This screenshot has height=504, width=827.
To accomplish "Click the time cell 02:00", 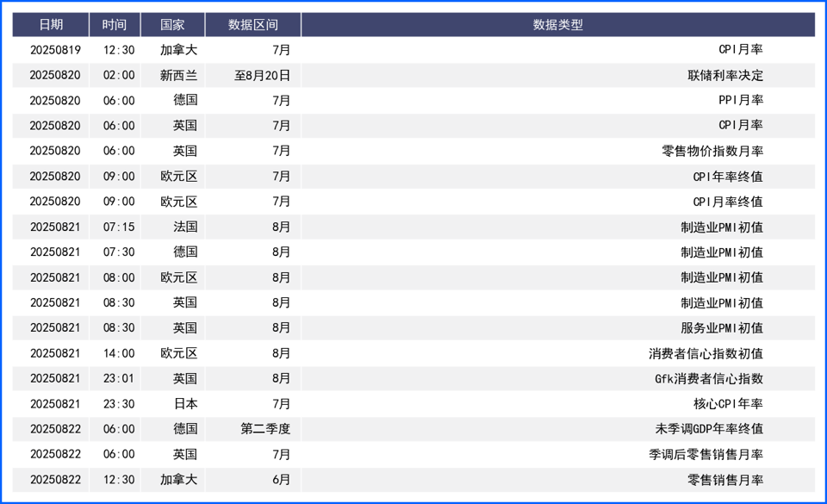I will point(119,76).
